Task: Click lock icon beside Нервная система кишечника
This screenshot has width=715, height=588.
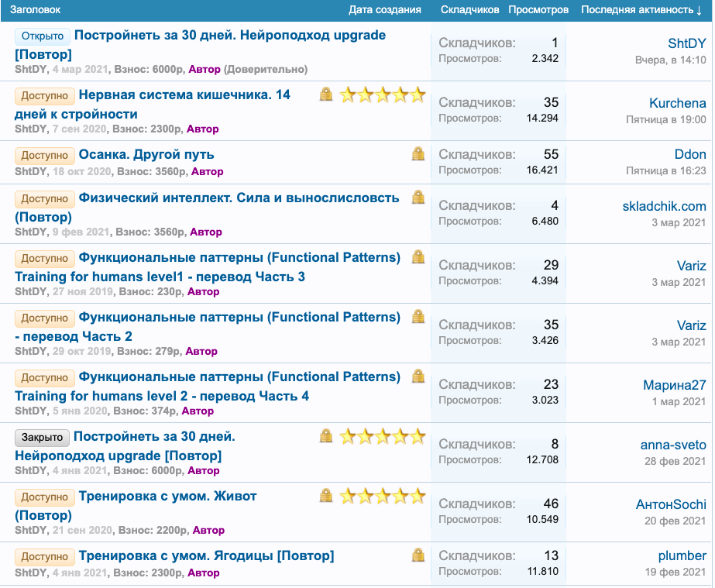Action: tap(326, 95)
